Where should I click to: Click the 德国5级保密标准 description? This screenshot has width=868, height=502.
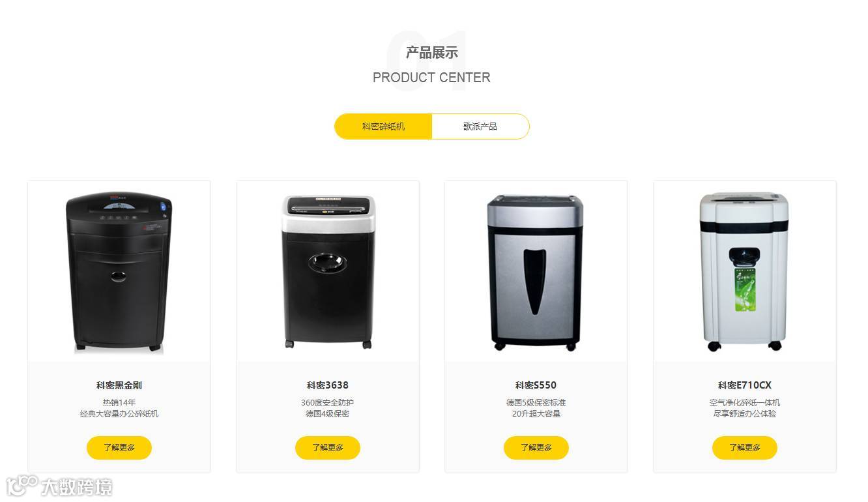[536, 403]
